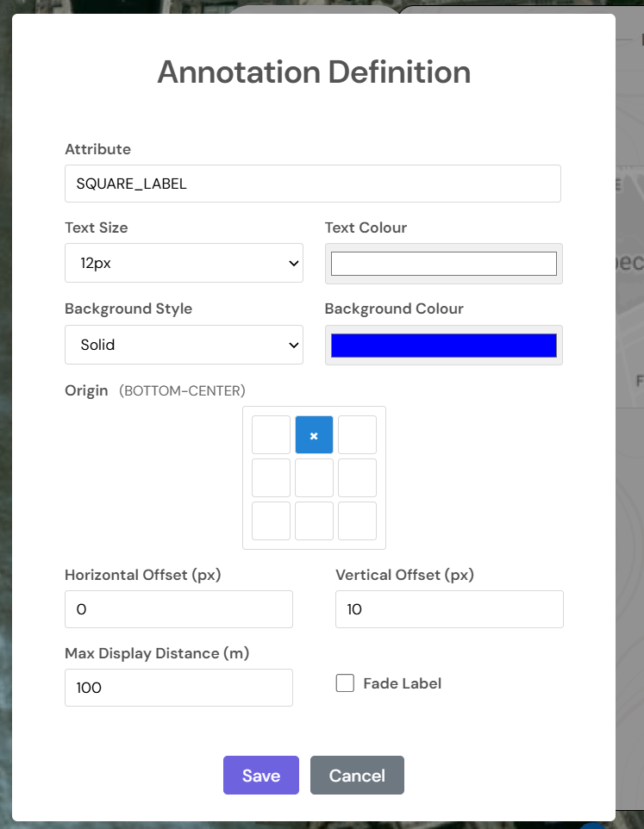Viewport: 644px width, 829px height.
Task: Pick the bottom-right Origin grid cell
Action: [x=357, y=521]
